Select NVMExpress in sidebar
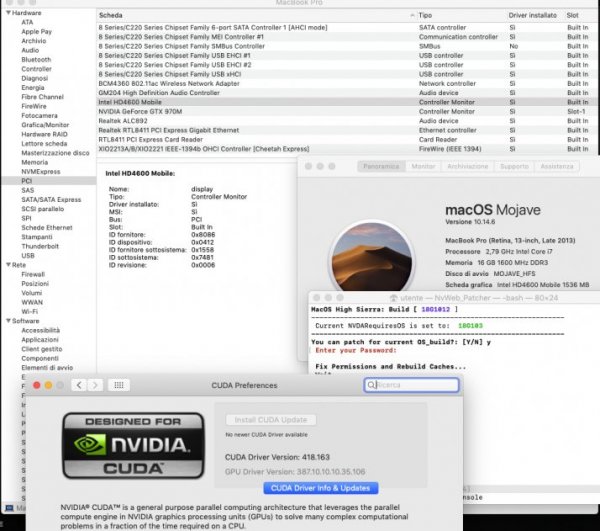Image resolution: width=600 pixels, height=531 pixels. 41,171
